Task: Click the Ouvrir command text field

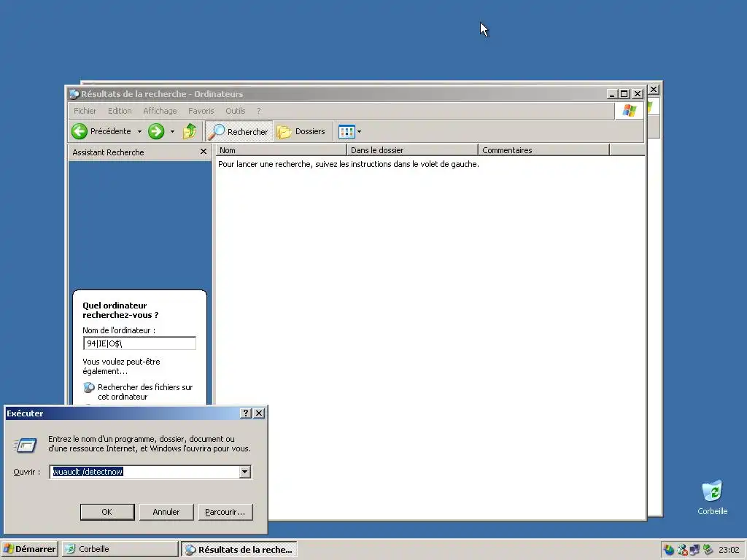Action: click(144, 472)
